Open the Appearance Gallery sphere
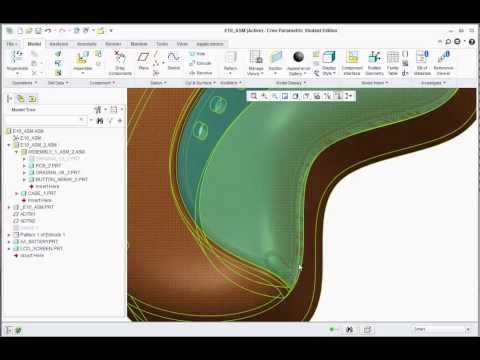Image resolution: width=480 pixels, height=360 pixels. pos(298,57)
